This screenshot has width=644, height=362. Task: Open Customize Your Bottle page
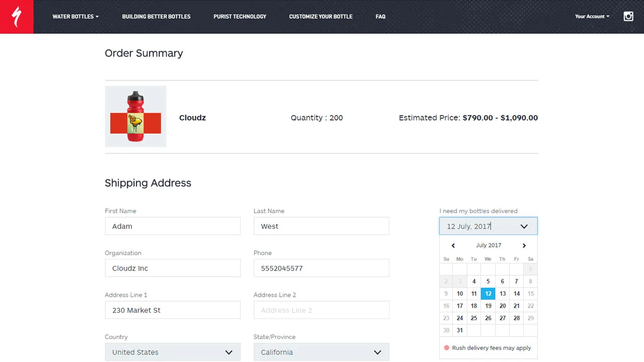click(x=320, y=17)
